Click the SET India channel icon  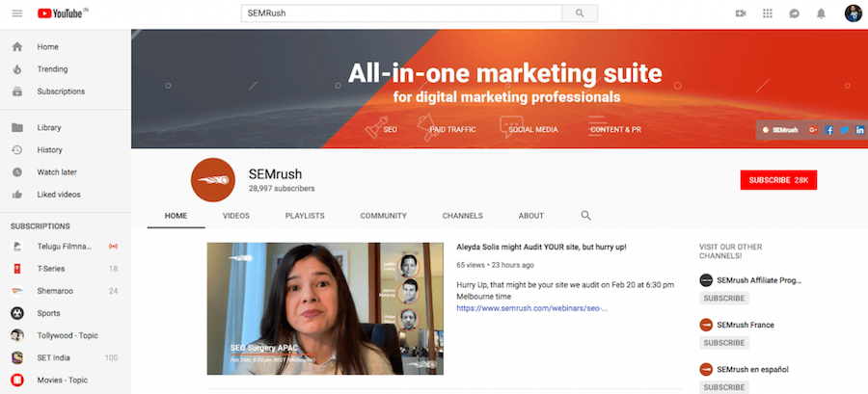[17, 357]
